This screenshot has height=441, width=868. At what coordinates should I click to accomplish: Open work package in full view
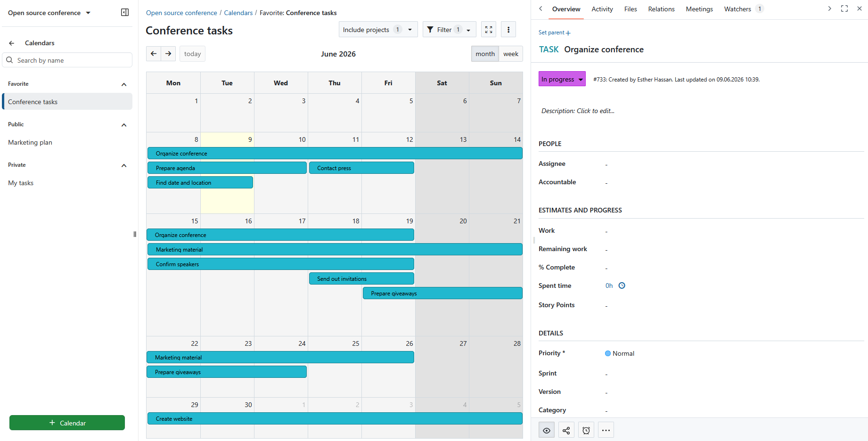(844, 8)
